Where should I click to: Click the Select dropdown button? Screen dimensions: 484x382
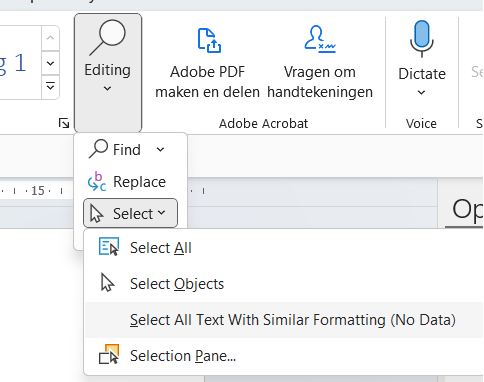point(130,213)
